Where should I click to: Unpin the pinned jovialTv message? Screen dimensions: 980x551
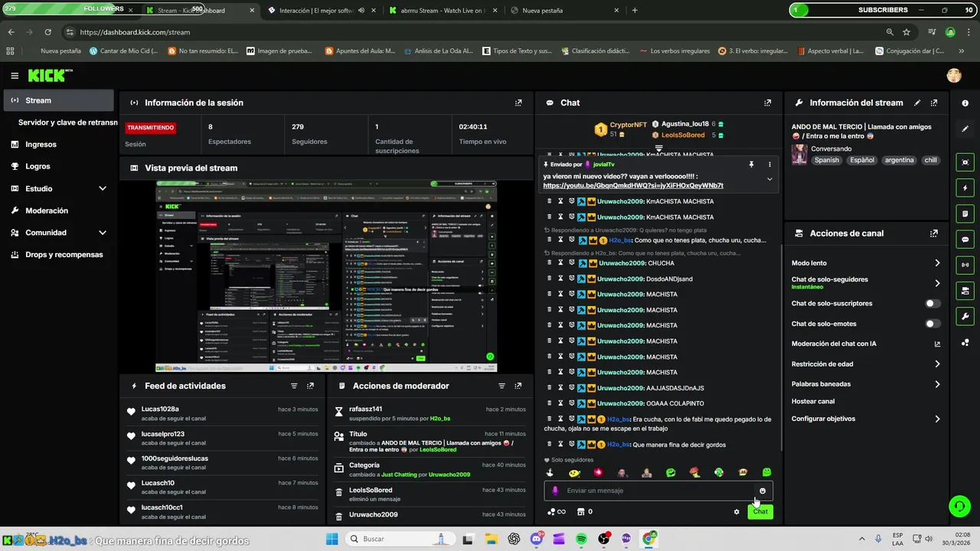click(x=751, y=165)
